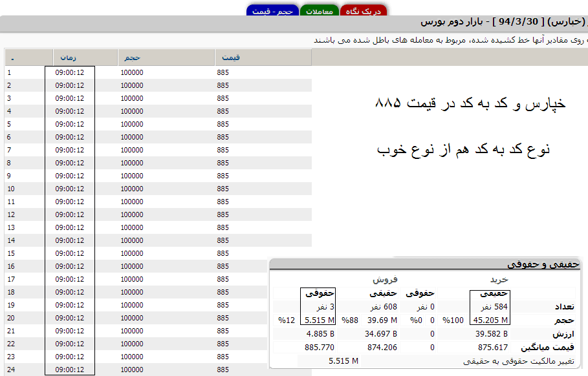
Task: Click the 'حقیقی و حقوقی' panel title
Action: (543, 264)
